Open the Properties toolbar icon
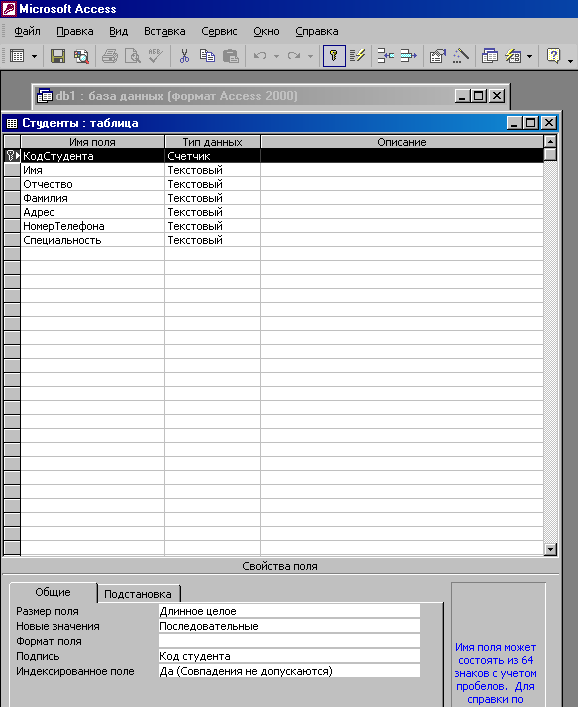Screen dimensions: 578x707 437,56
